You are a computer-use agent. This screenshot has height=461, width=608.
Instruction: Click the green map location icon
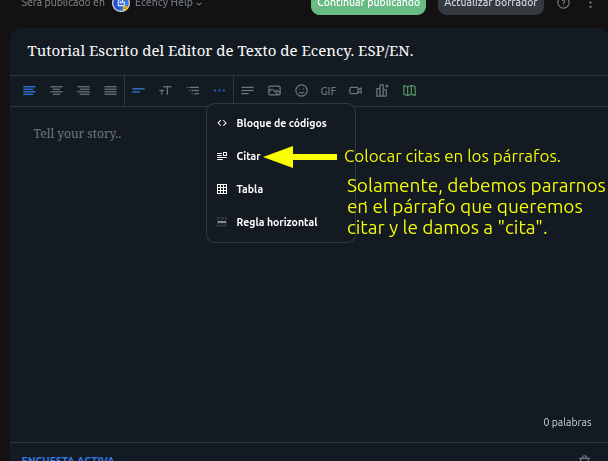409,91
